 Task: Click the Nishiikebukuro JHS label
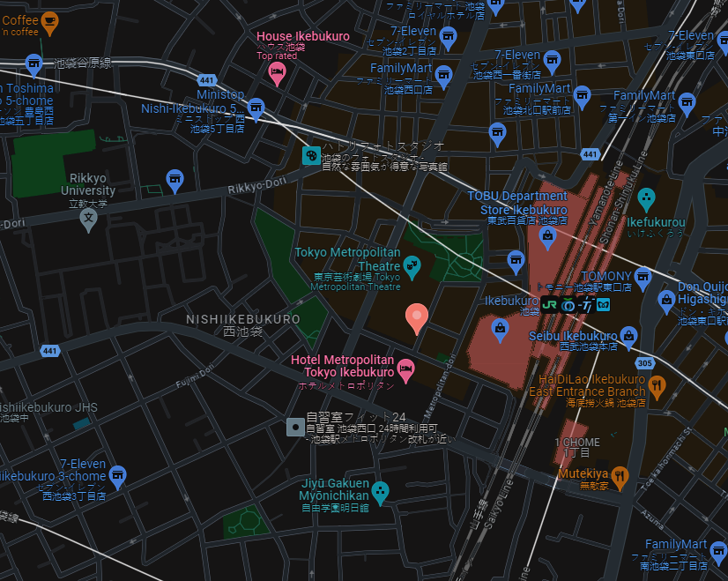[x=48, y=407]
